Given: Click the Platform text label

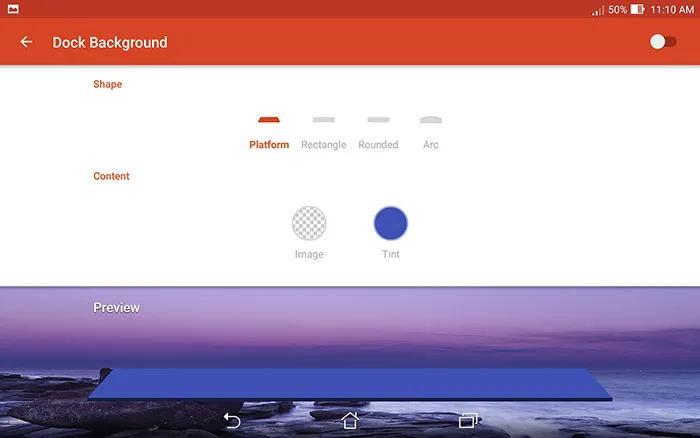Looking at the screenshot, I should pyautogui.click(x=269, y=145).
